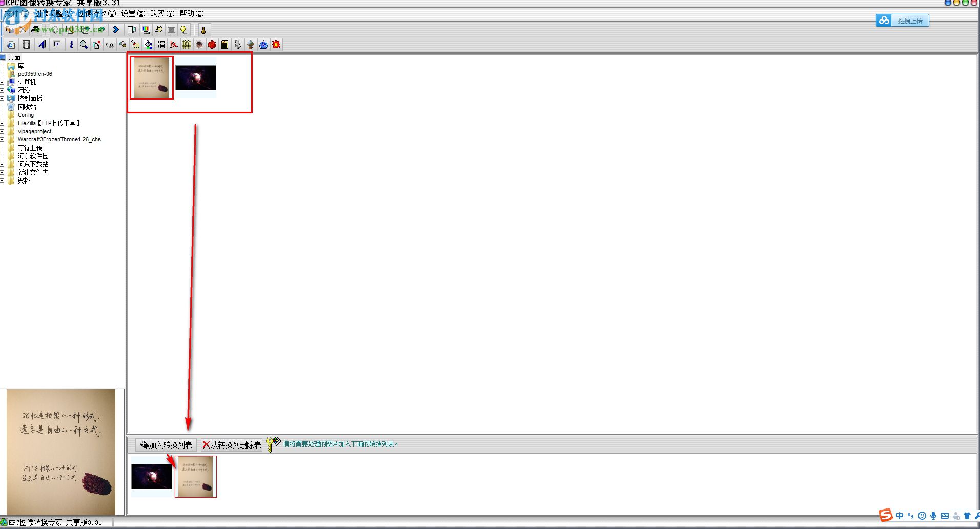
Task: Click the large preview image at bottom left
Action: pos(61,452)
